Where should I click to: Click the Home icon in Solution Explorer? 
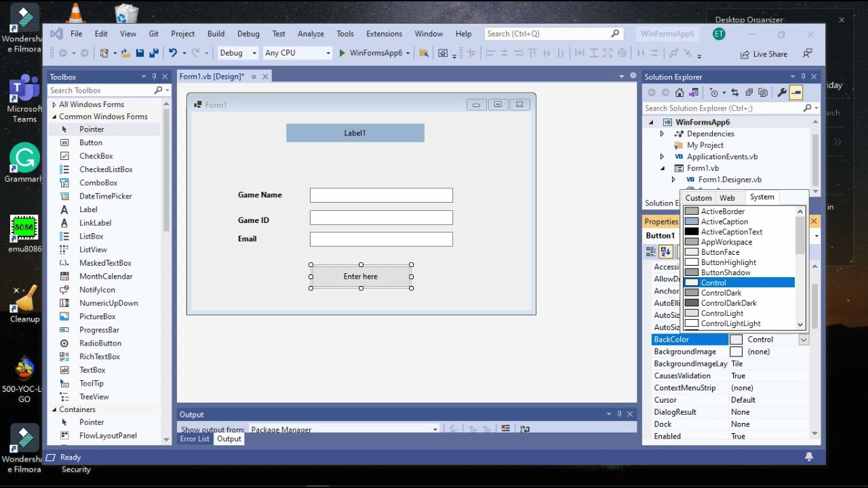click(x=679, y=93)
